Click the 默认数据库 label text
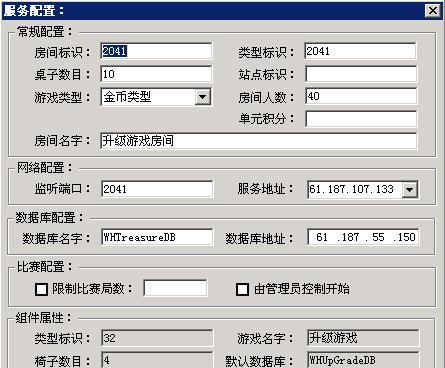This screenshot has height=368, width=445. tap(260, 361)
